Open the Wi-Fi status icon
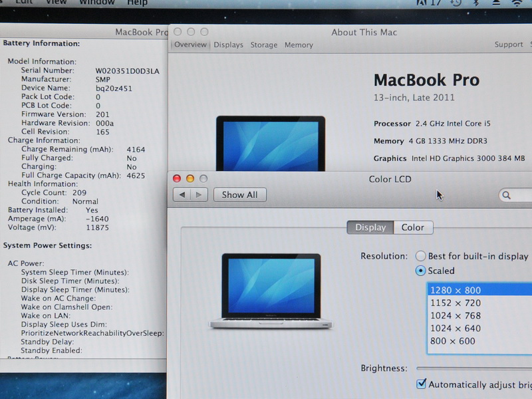 coord(517,3)
